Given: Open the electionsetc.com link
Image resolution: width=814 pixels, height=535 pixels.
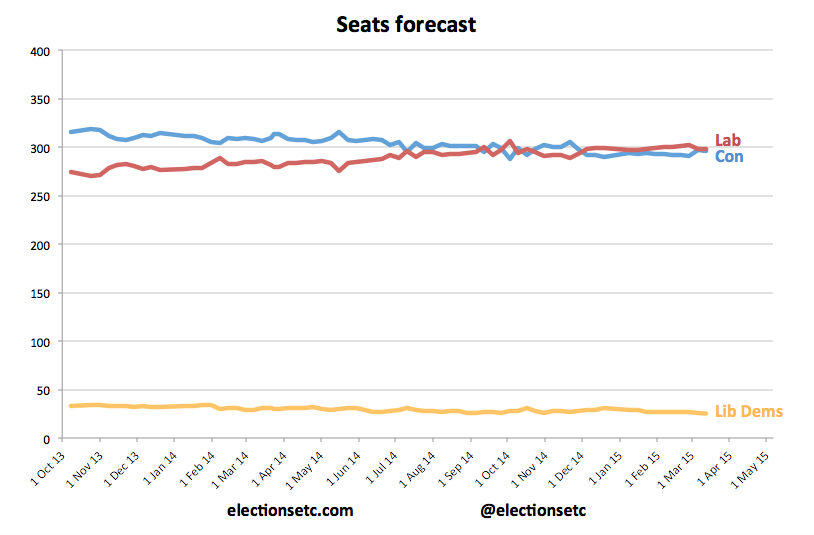Looking at the screenshot, I should pos(290,511).
